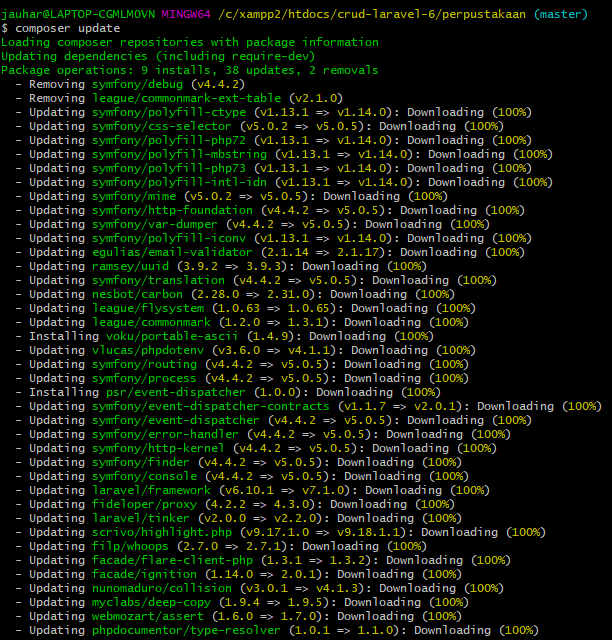
Task: Click version '(v4.4.2)' on symfony/debug line
Action: pyautogui.click(x=218, y=84)
